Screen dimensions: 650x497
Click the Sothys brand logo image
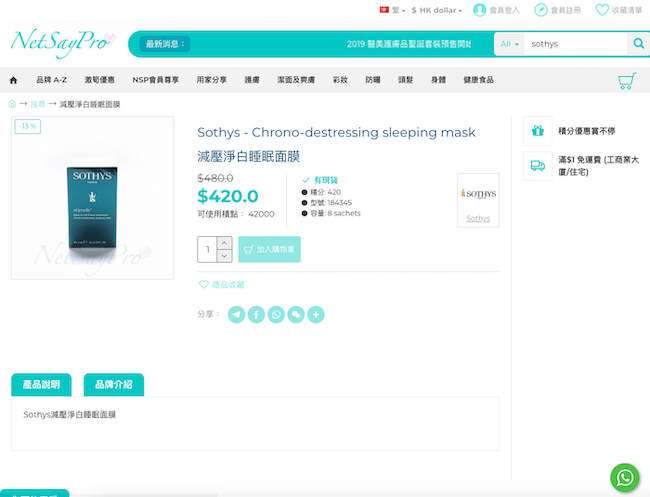pyautogui.click(x=478, y=194)
